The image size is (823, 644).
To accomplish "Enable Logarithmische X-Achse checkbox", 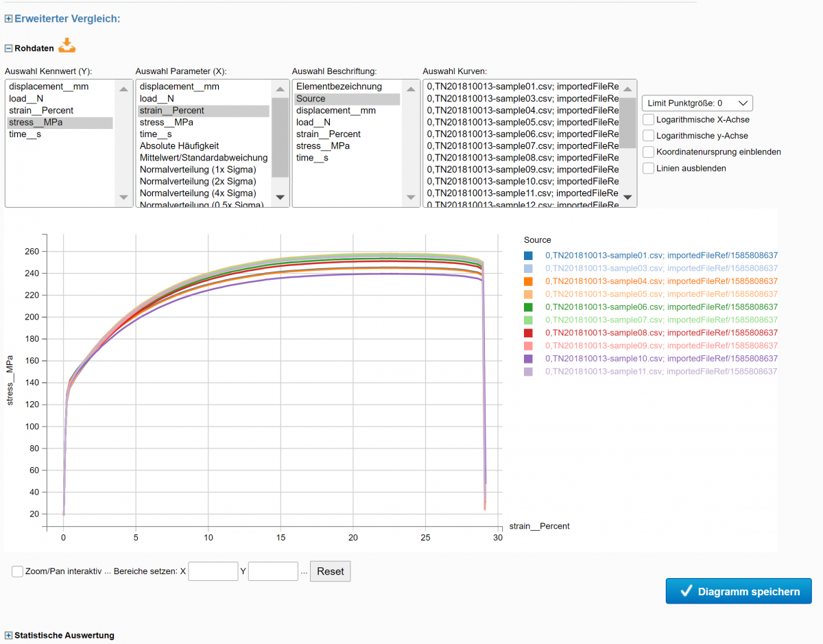I will pyautogui.click(x=649, y=119).
